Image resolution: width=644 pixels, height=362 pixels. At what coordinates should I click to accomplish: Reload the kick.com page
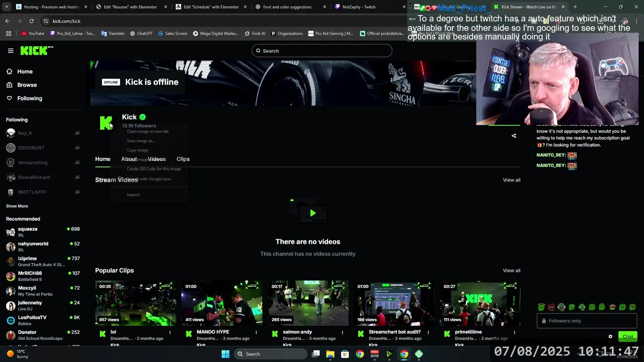(31, 21)
